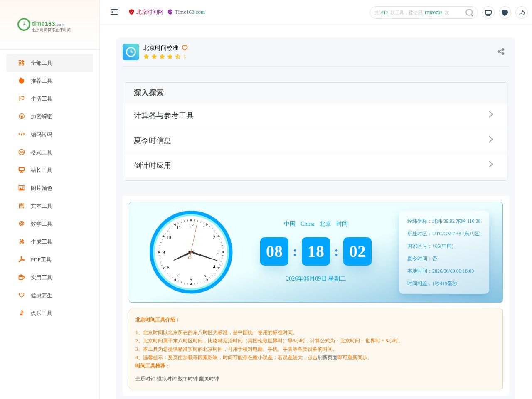Click the 数学工具 at-sign icon
The image size is (532, 399).
pos(22,224)
